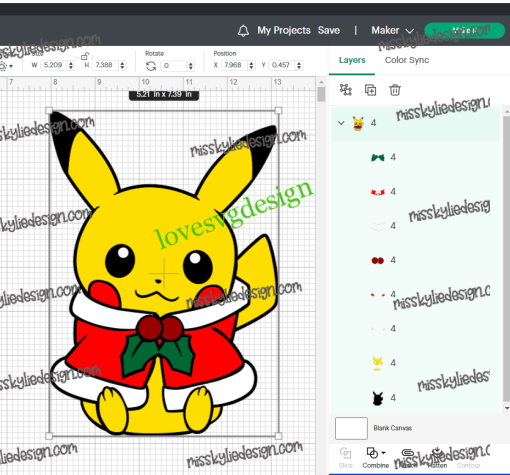Click the Attach paperclip icon

407,453
